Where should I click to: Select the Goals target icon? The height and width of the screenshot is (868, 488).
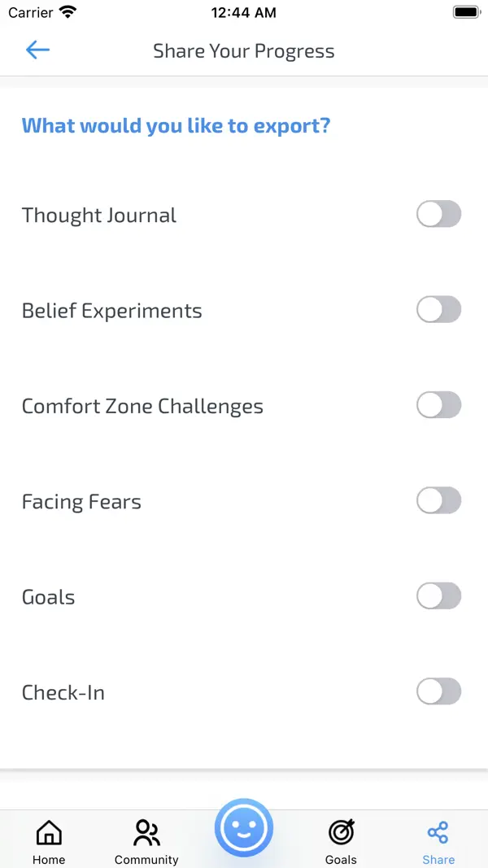pyautogui.click(x=341, y=831)
